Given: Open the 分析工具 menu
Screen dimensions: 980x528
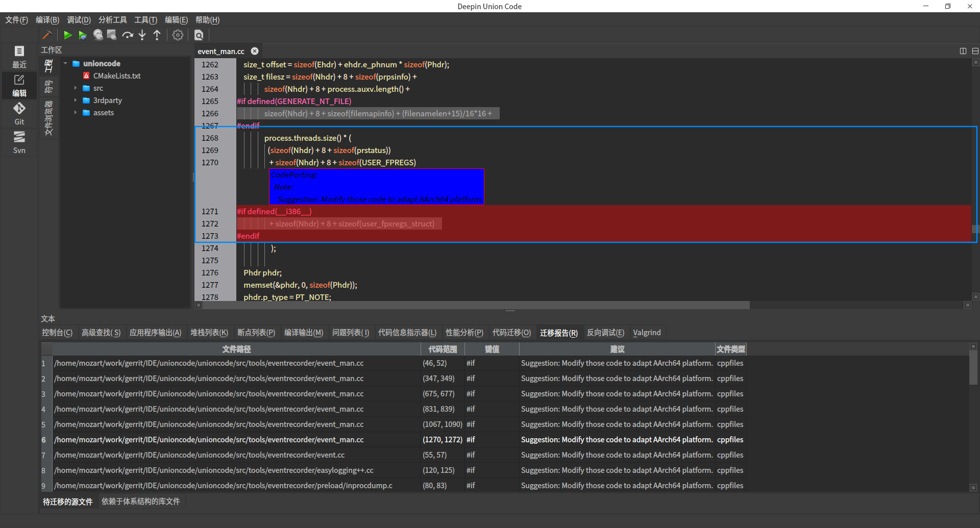Looking at the screenshot, I should click(113, 20).
